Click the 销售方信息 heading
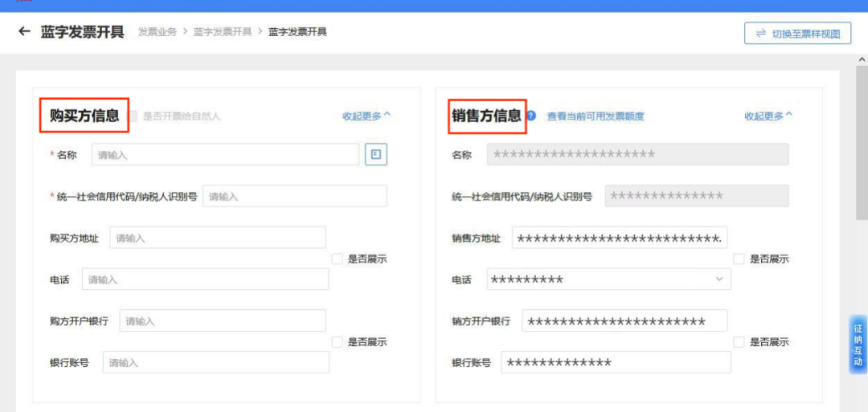The height and width of the screenshot is (412, 868). click(486, 116)
